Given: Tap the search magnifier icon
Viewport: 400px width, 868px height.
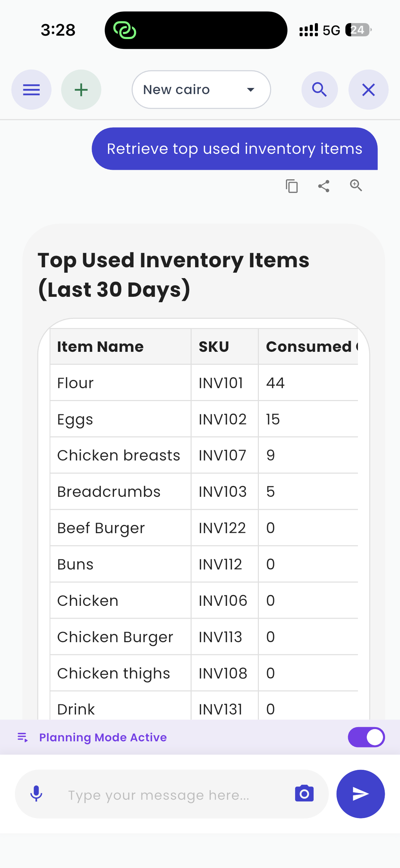Looking at the screenshot, I should click(319, 90).
